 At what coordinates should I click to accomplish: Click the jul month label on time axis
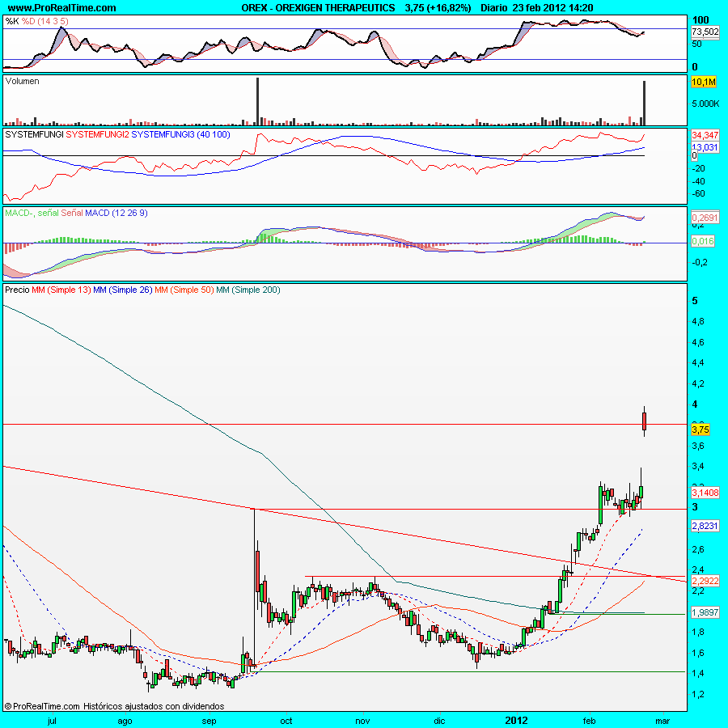click(x=52, y=721)
